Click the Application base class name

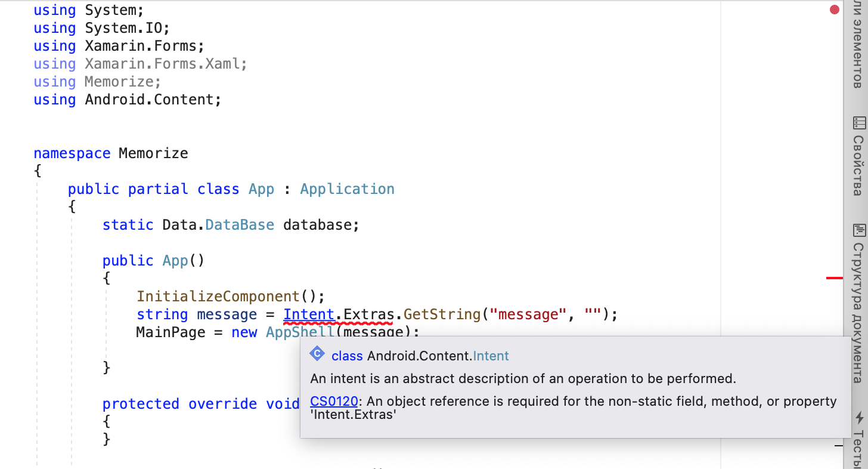point(347,189)
